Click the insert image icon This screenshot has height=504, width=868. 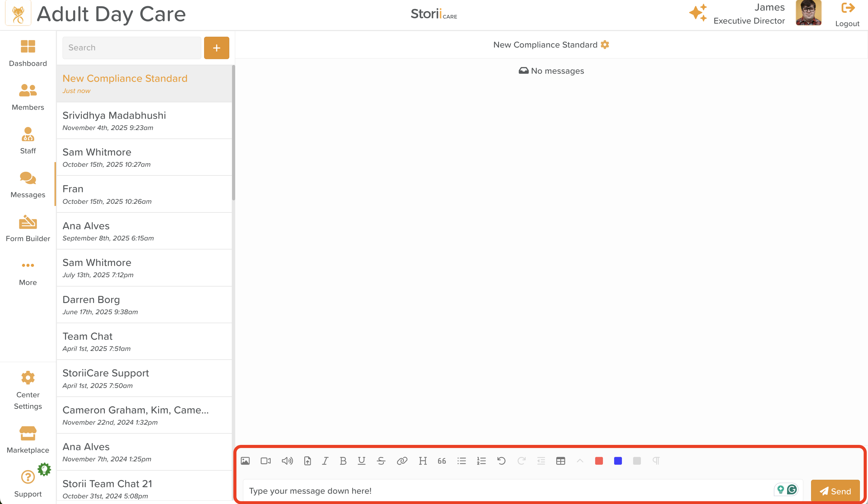(x=245, y=461)
